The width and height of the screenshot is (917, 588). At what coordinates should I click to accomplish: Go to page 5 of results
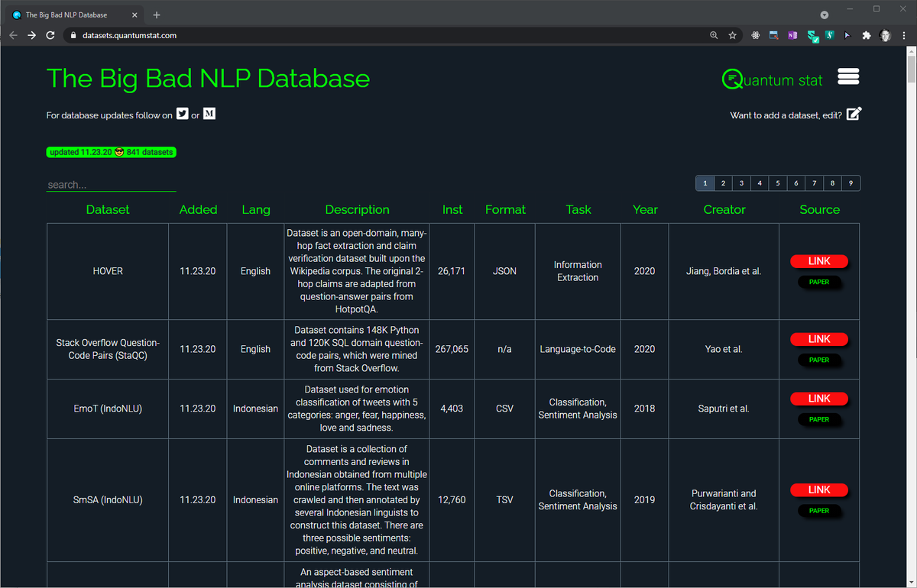pyautogui.click(x=778, y=183)
